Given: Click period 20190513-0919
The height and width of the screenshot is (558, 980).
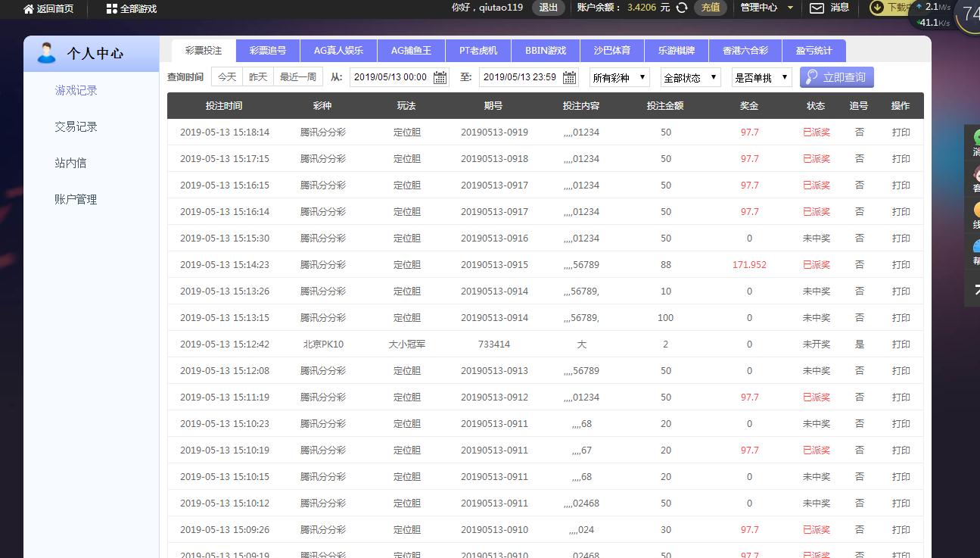Looking at the screenshot, I should click(494, 132).
